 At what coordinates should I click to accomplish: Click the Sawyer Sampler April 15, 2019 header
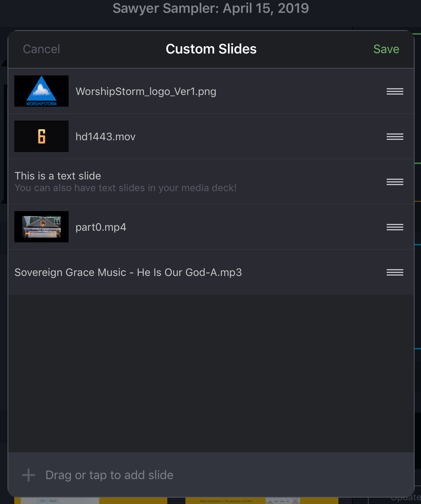tap(211, 8)
